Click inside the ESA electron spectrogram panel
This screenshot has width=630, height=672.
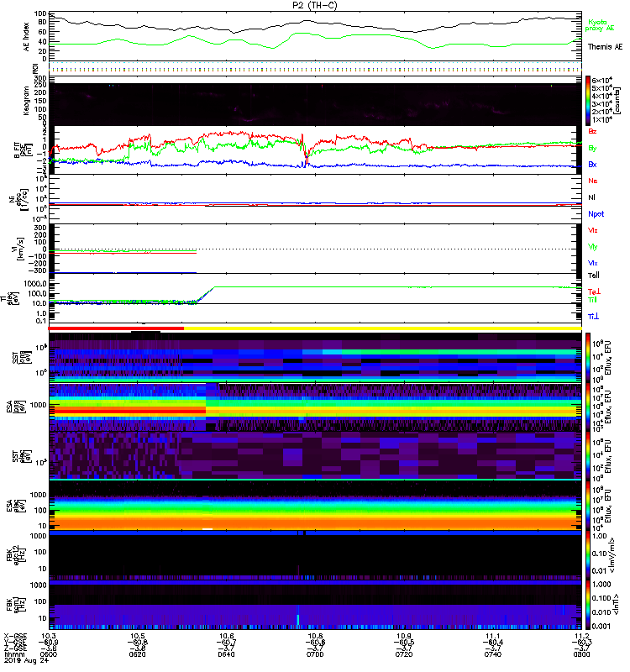click(x=315, y=506)
